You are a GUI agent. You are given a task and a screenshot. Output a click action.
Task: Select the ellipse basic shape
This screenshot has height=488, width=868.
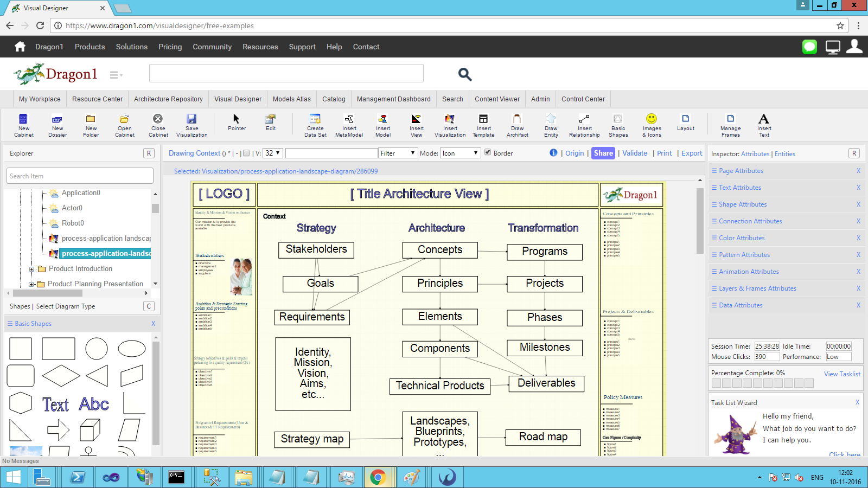[x=132, y=349]
